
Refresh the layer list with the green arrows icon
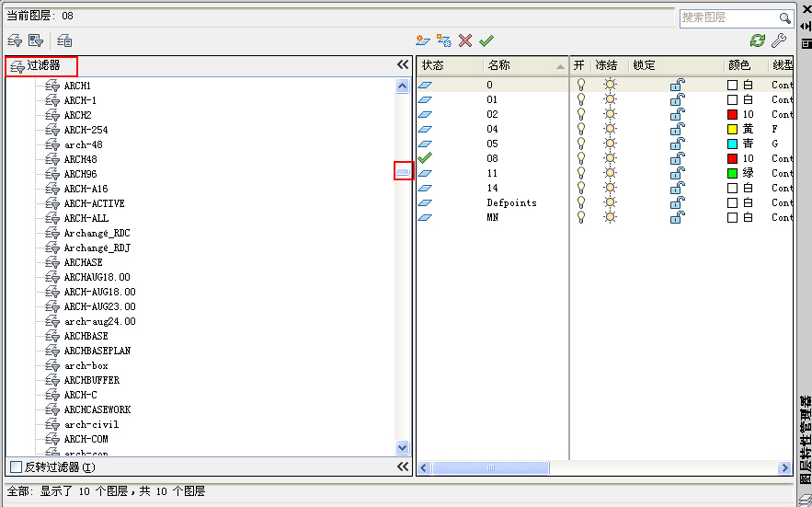click(757, 40)
